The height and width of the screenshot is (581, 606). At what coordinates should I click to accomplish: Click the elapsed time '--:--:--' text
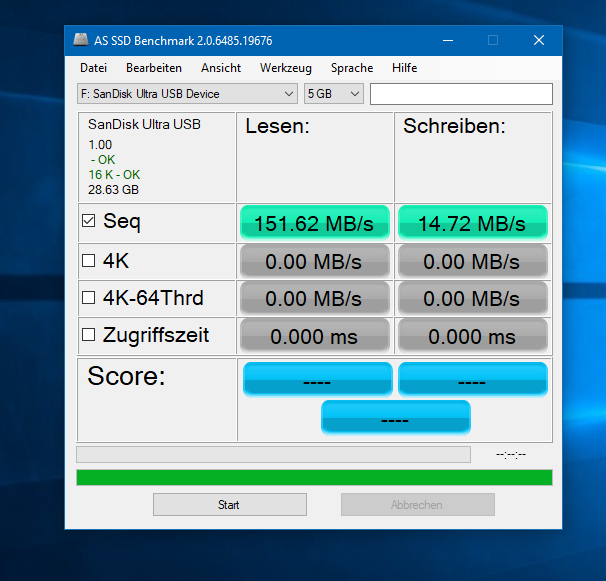point(511,455)
